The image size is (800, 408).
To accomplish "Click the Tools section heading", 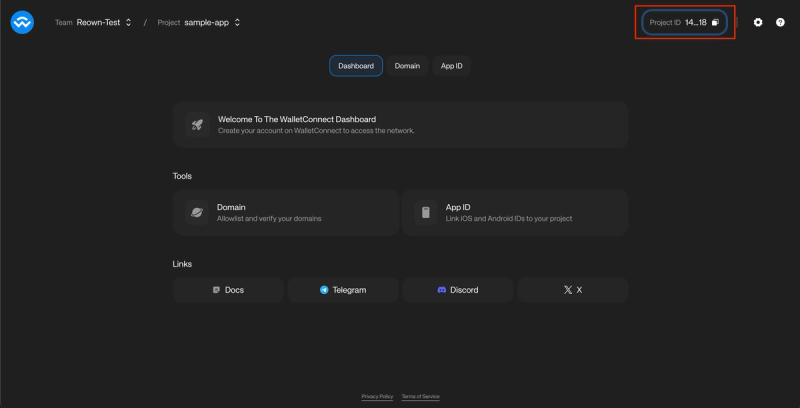I will coord(182,176).
